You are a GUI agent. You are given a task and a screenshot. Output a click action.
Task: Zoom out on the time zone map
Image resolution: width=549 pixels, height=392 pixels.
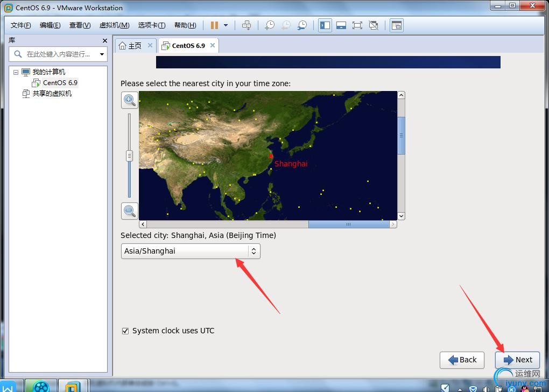tap(130, 211)
